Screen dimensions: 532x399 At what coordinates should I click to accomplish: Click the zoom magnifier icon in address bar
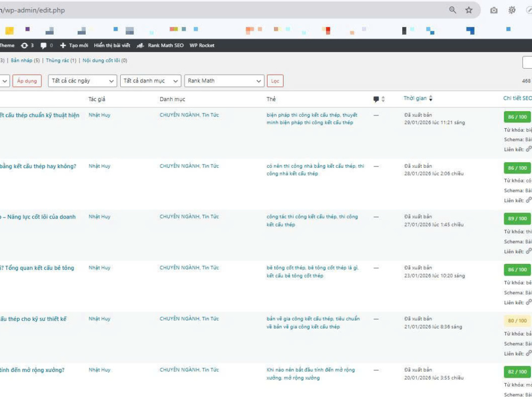pos(453,10)
